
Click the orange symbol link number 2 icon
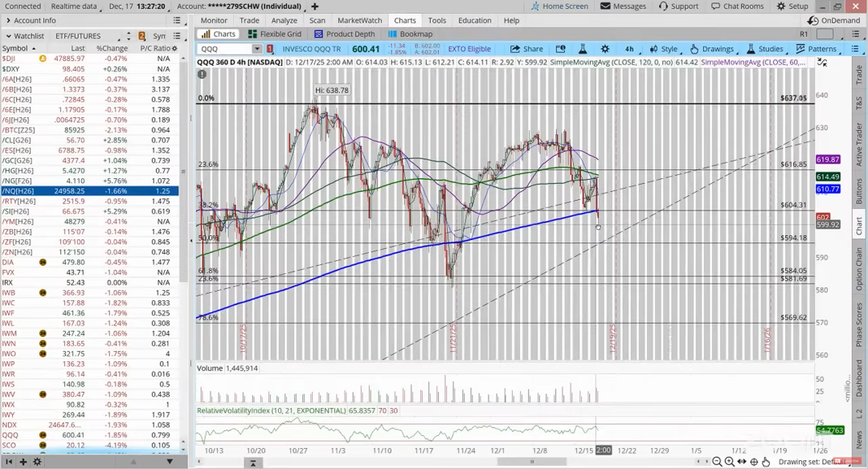tap(141, 36)
